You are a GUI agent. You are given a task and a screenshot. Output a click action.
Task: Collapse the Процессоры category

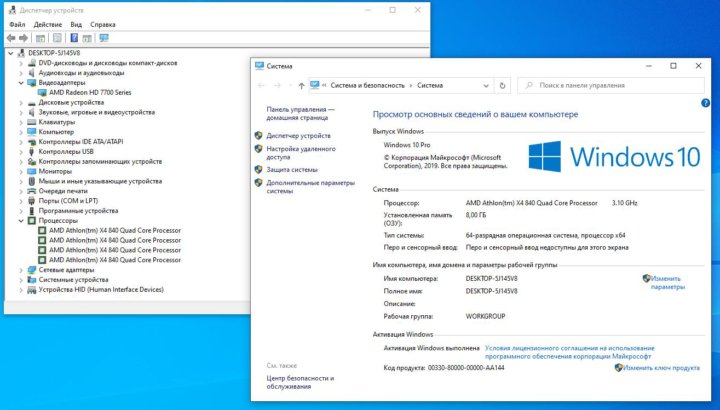pos(21,220)
